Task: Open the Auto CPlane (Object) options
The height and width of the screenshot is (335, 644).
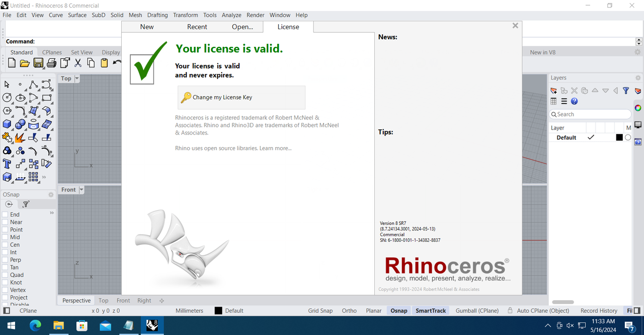Action: pyautogui.click(x=543, y=311)
